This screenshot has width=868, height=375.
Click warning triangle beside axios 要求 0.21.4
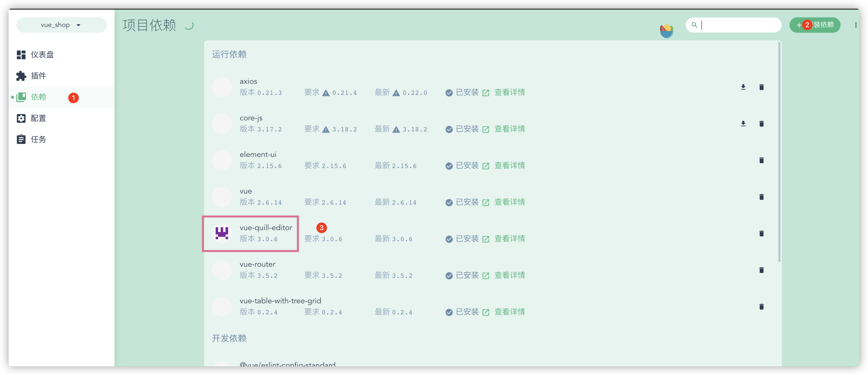click(x=325, y=93)
